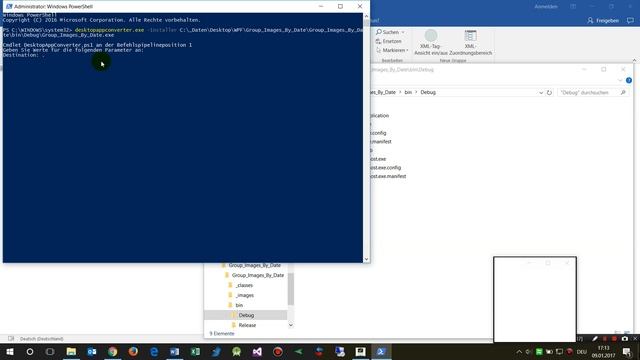Switch to PowerShell taskbar icon
640x360 pixels.
coord(381,351)
